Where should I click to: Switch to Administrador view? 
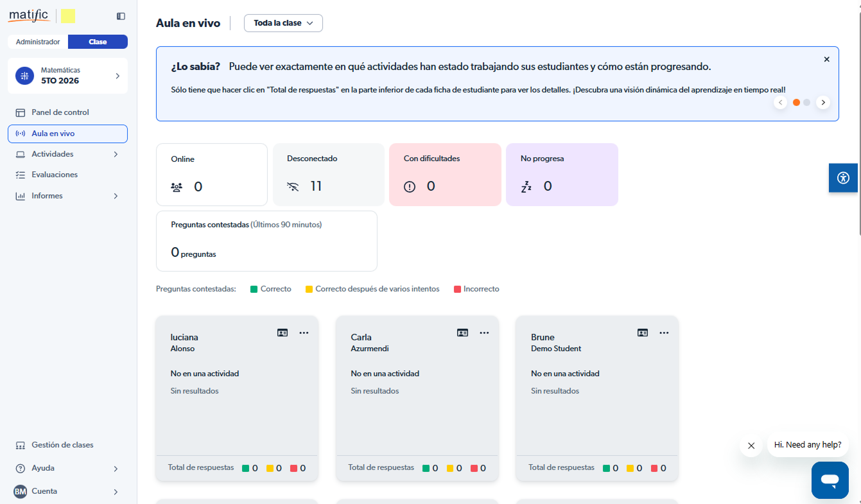click(38, 42)
